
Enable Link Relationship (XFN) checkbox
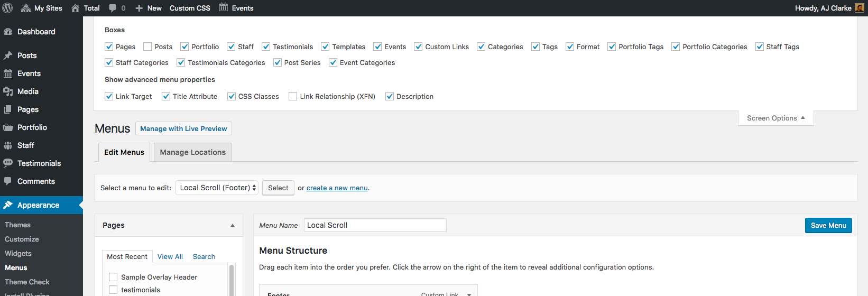click(x=293, y=96)
